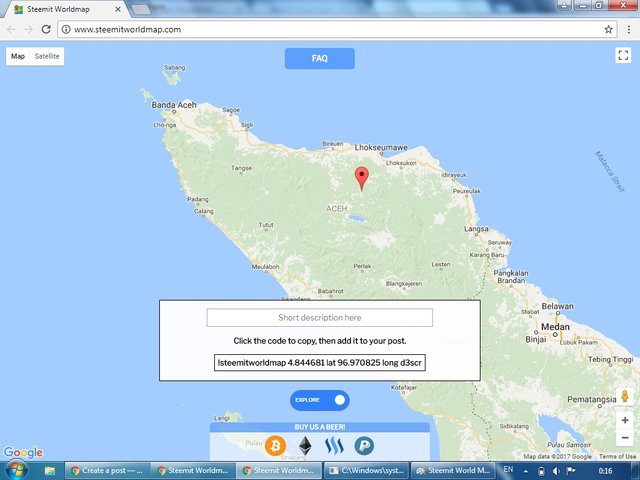Click the Medan city label

(x=555, y=327)
